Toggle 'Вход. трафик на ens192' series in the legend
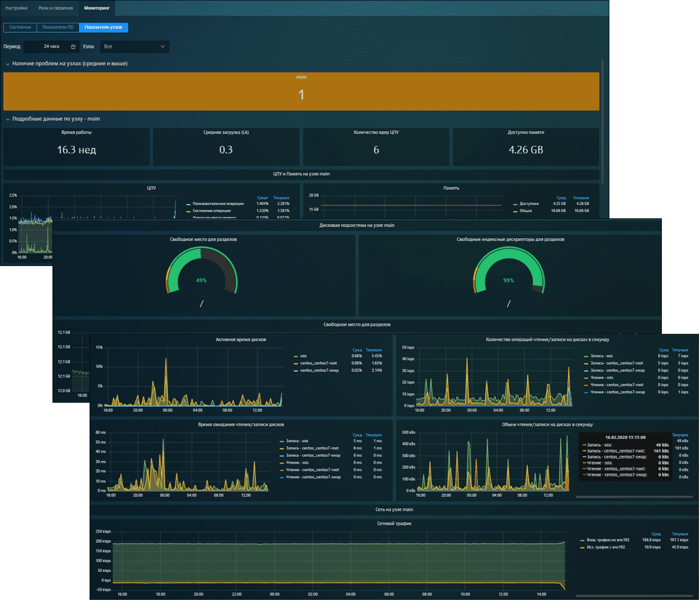 [608, 540]
